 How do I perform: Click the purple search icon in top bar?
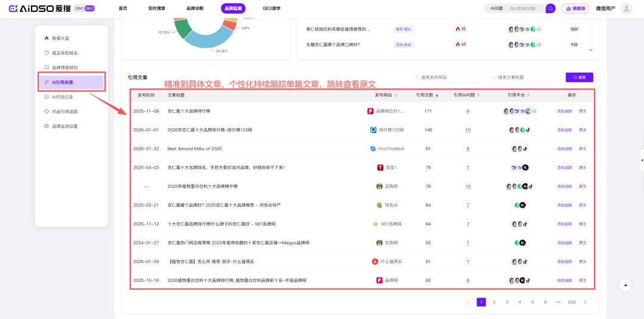(x=550, y=8)
